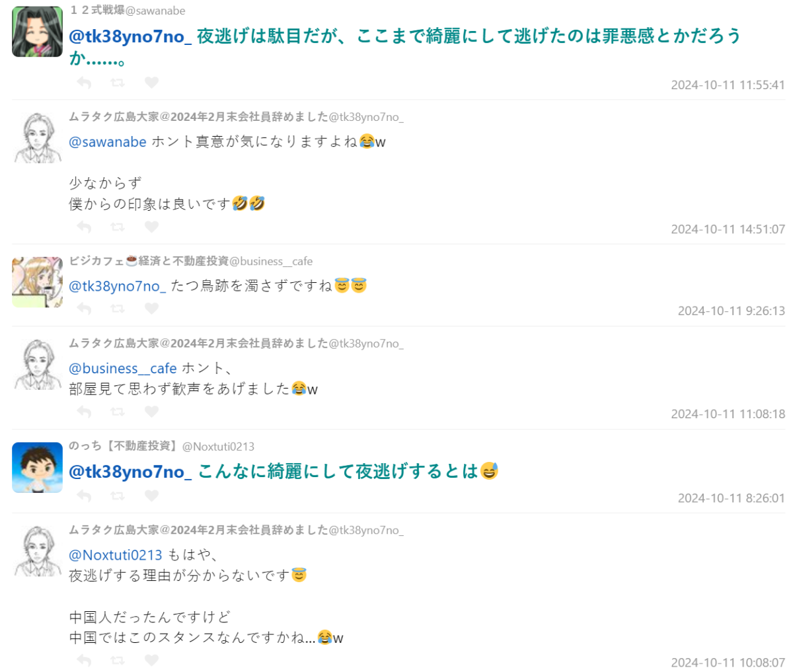Like the sawanabe tweet

coord(151,83)
